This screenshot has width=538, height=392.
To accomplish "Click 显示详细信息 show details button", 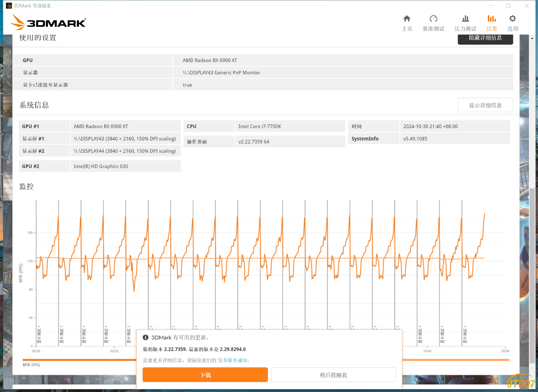I will (x=485, y=105).
